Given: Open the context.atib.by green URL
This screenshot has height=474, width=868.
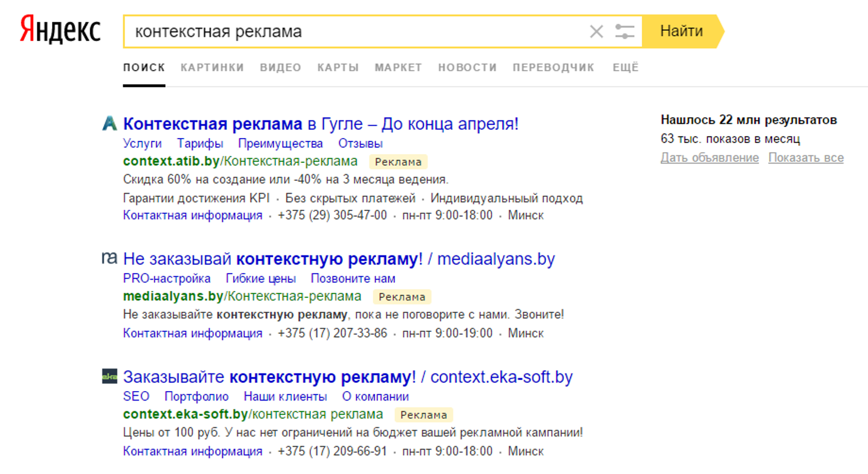Looking at the screenshot, I should 240,161.
